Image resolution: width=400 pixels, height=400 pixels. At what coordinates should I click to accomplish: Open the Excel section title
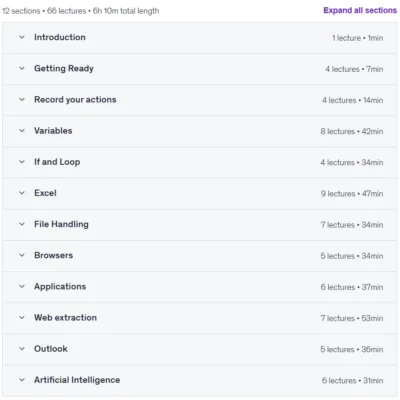click(x=45, y=193)
